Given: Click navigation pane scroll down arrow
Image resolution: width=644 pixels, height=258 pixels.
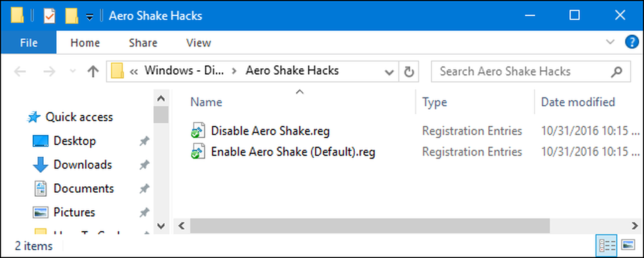Looking at the screenshot, I should pos(161,226).
